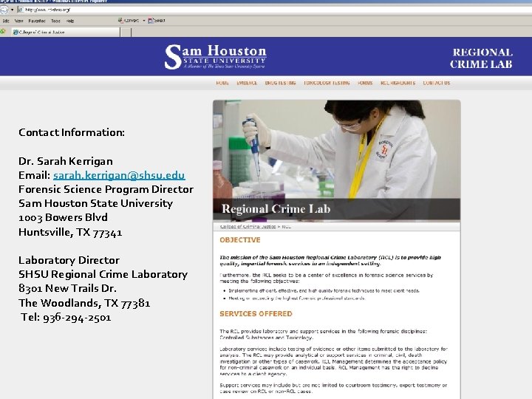
Task: Switch to the College of Criminal Justice tab
Action: (x=65, y=33)
